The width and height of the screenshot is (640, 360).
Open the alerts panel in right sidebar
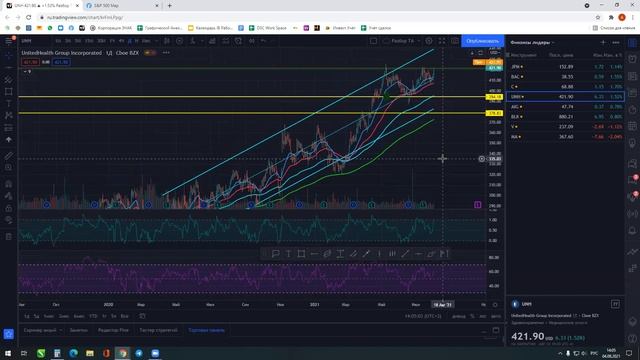(632, 59)
